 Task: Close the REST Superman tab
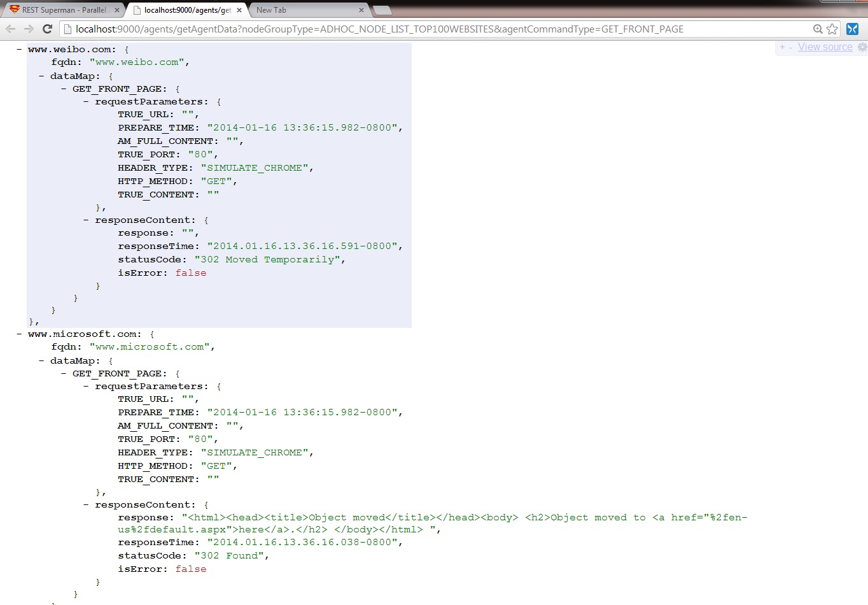(x=116, y=10)
